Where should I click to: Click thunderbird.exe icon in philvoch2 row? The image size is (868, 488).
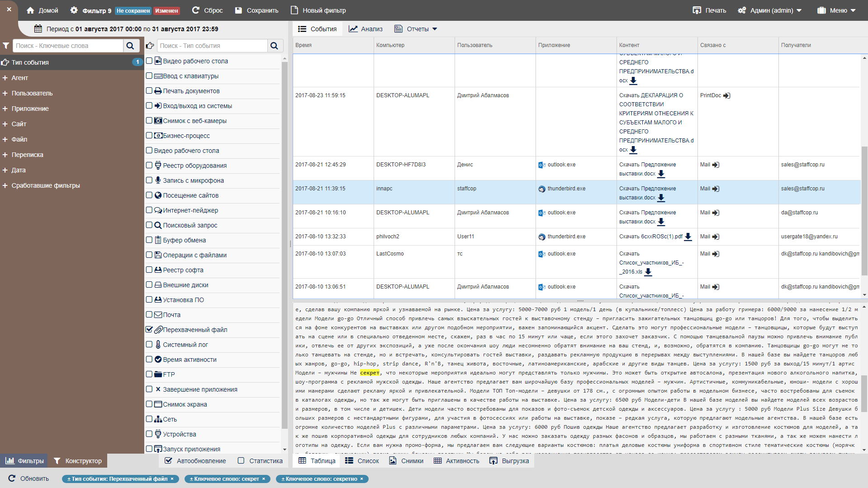point(542,237)
